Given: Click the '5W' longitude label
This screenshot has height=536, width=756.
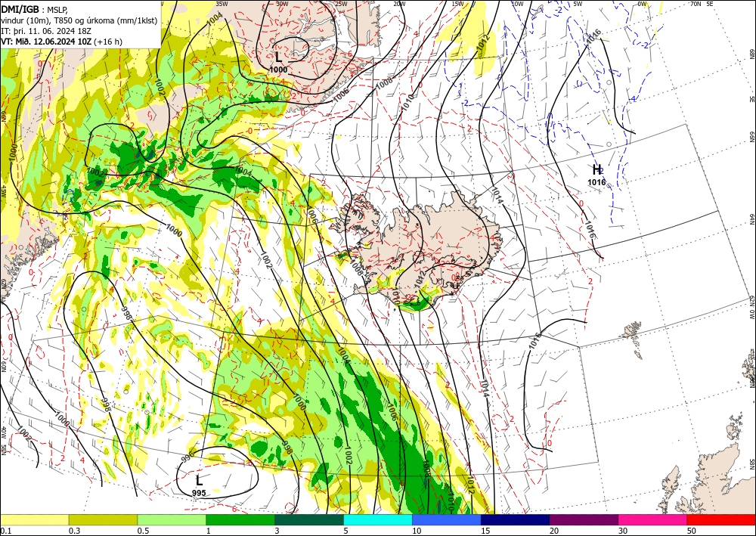Looking at the screenshot, I should click(578, 3).
